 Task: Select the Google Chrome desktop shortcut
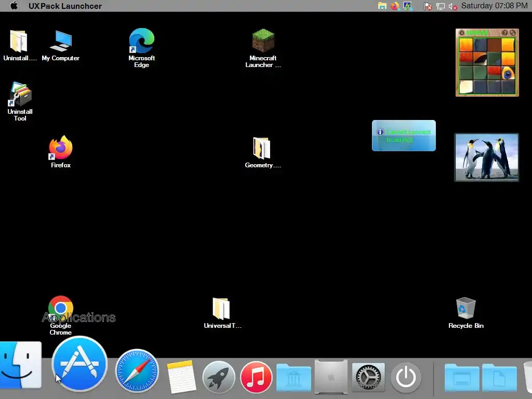tap(61, 315)
